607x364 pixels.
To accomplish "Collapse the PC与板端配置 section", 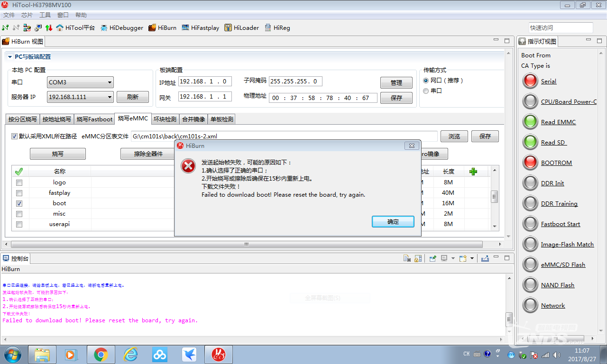I will [10, 57].
